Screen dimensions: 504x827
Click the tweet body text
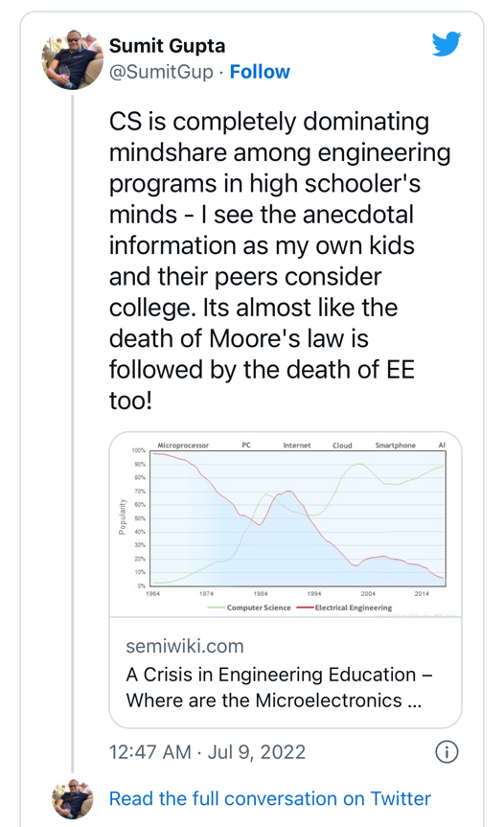(280, 261)
